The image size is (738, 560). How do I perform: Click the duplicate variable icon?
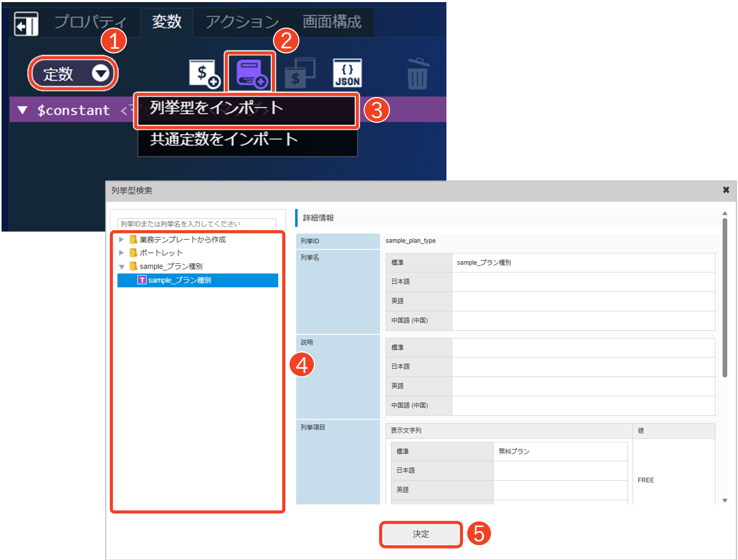pos(300,74)
